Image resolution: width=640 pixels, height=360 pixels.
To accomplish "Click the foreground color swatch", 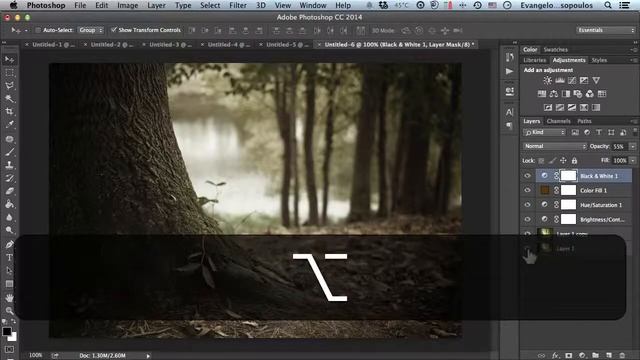I will click(6, 331).
